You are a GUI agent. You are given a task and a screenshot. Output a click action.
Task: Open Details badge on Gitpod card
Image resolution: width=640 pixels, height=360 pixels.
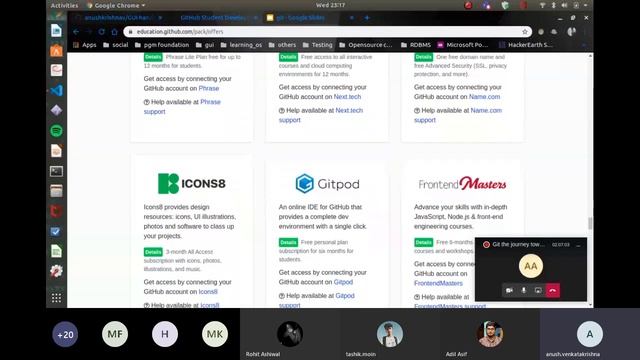pos(288,242)
